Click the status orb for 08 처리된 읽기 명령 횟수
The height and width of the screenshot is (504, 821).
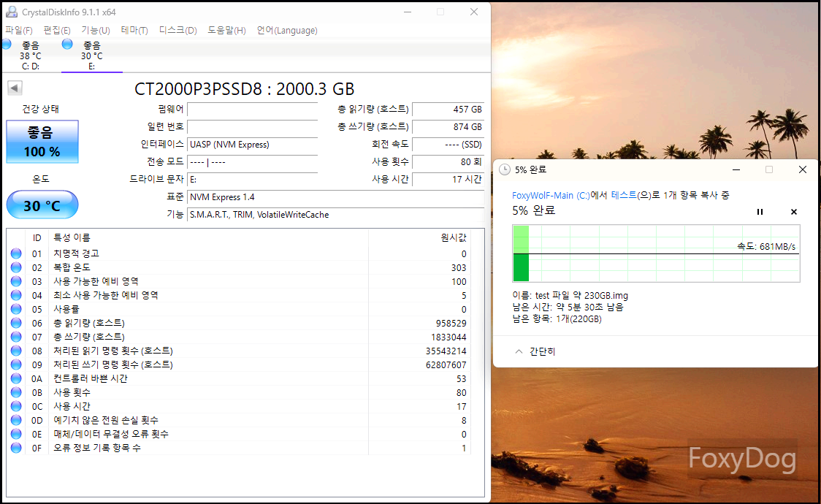point(16,351)
